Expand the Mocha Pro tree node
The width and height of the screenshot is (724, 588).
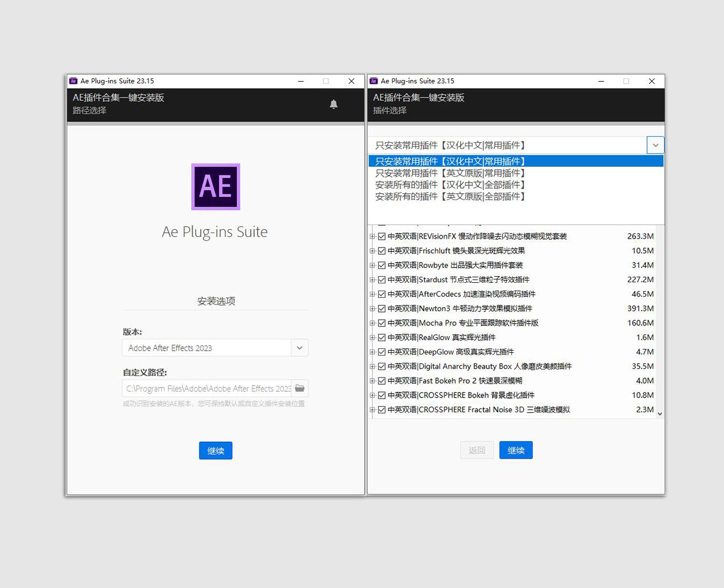point(372,323)
